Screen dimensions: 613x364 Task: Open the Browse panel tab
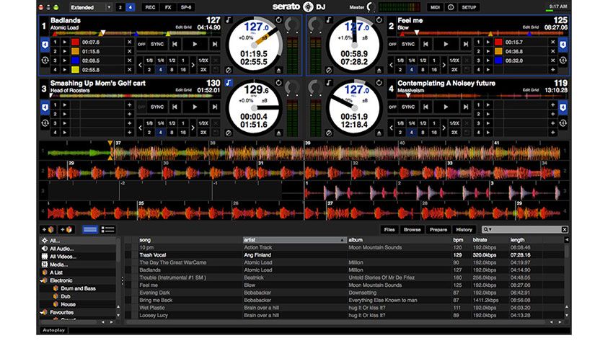click(412, 230)
